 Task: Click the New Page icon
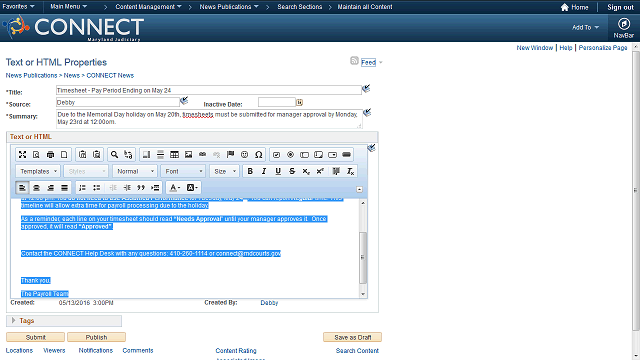click(64, 155)
